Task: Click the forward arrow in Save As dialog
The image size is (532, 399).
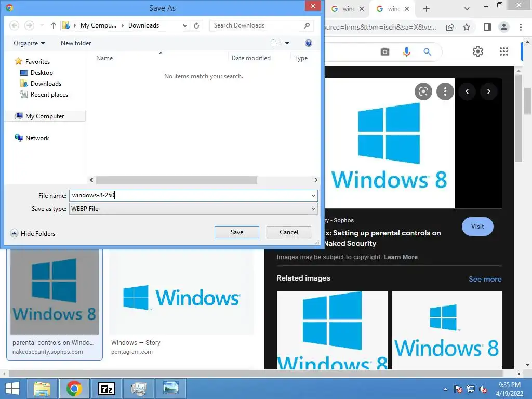Action: click(x=29, y=25)
